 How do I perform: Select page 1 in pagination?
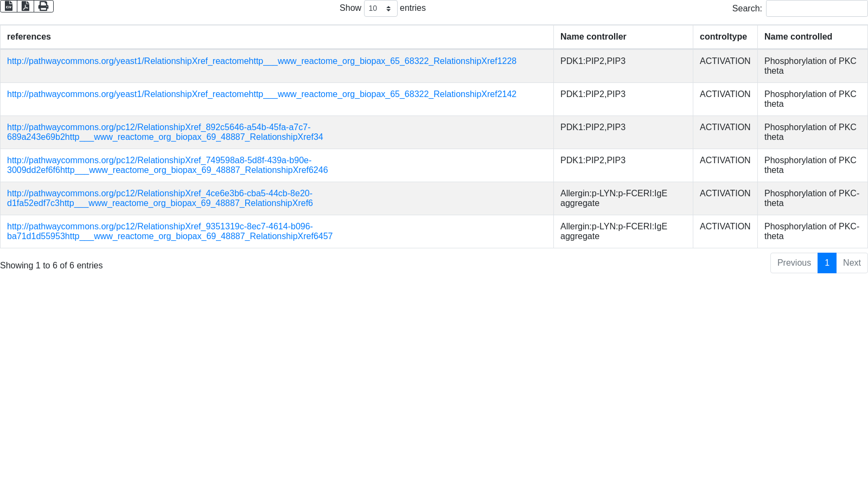coord(827,263)
